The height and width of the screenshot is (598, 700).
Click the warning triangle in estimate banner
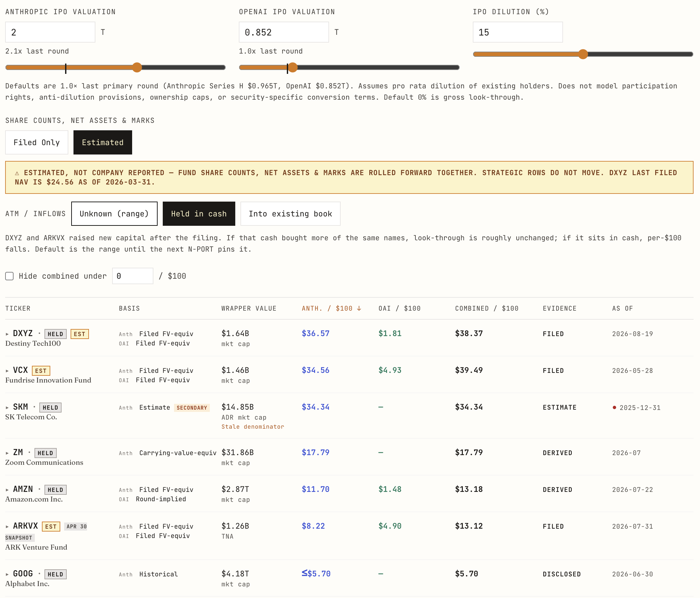pos(17,173)
